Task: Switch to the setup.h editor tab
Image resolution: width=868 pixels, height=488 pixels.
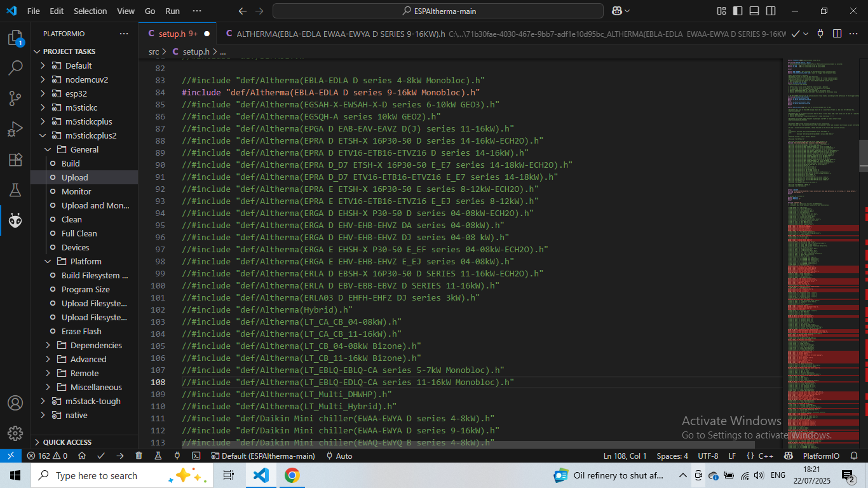Action: [x=172, y=34]
